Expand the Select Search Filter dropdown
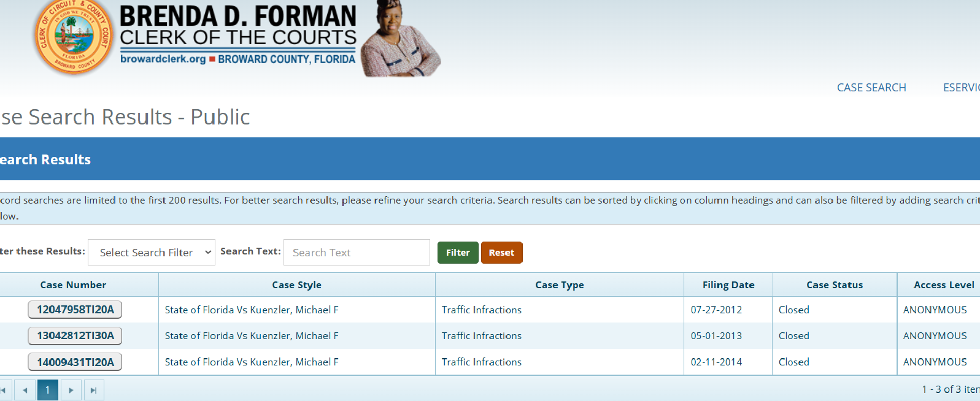This screenshot has width=980, height=401. point(152,253)
